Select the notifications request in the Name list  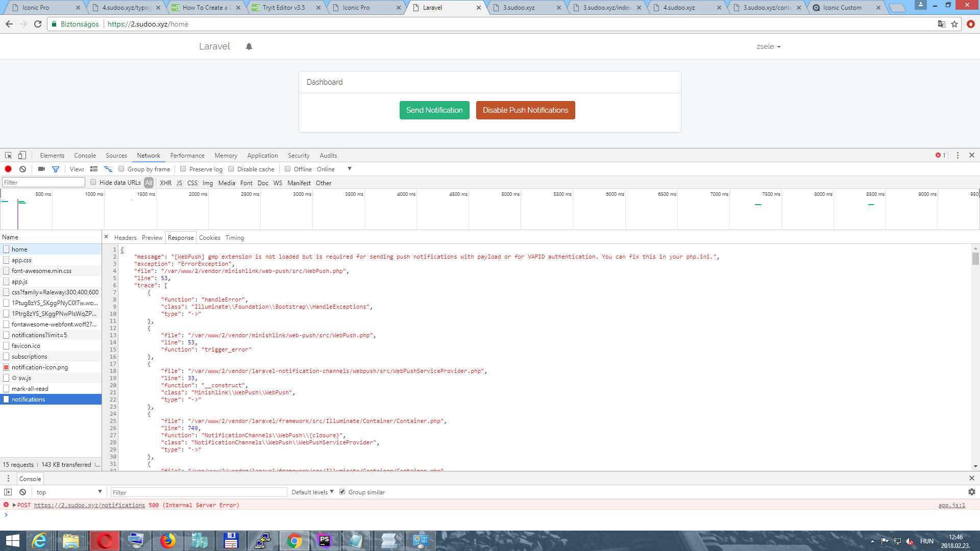pos(28,399)
